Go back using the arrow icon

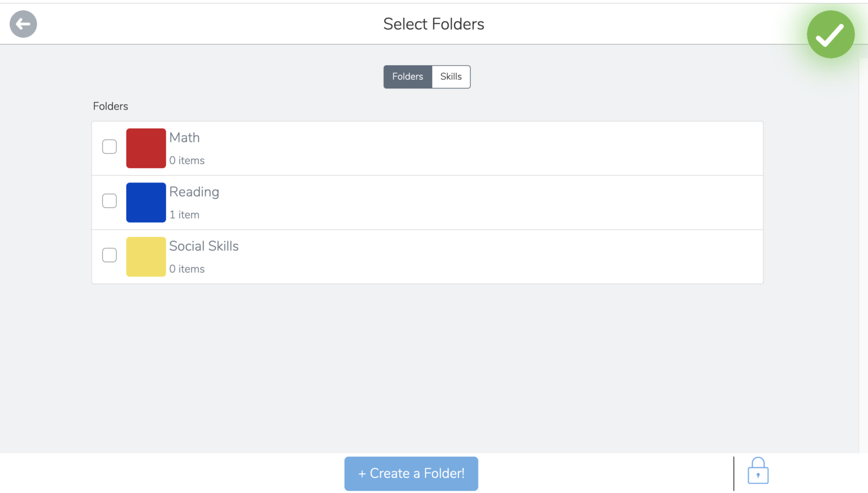pyautogui.click(x=23, y=24)
